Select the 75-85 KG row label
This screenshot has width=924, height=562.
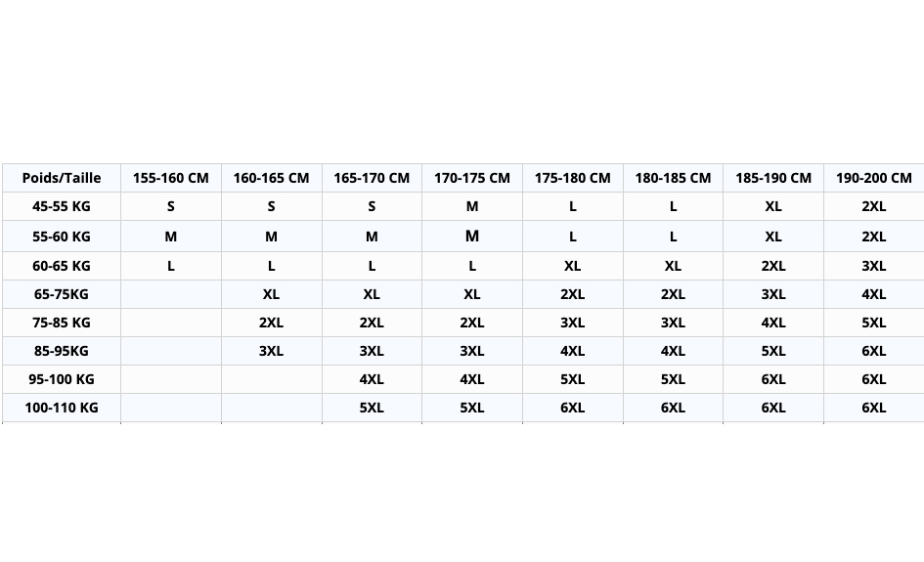[62, 323]
